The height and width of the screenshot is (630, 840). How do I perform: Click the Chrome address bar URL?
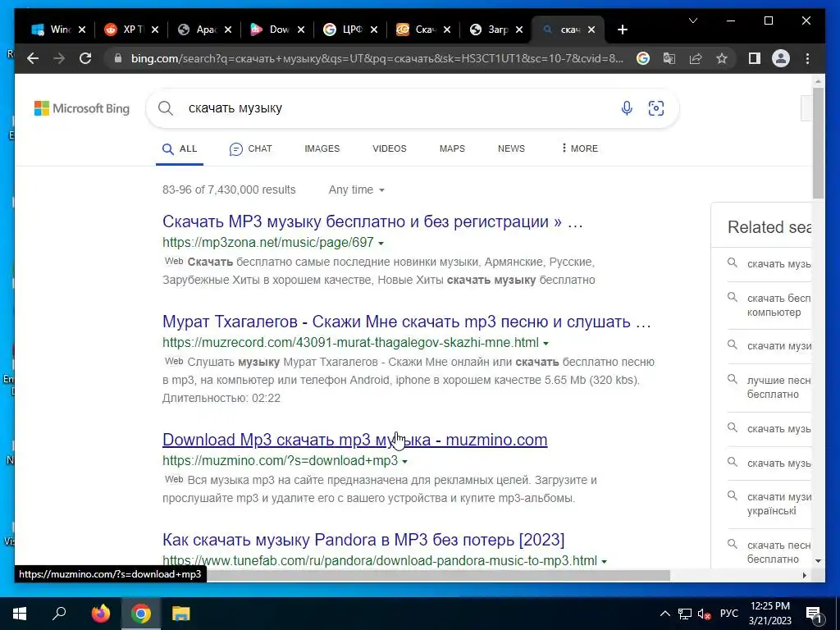click(377, 58)
